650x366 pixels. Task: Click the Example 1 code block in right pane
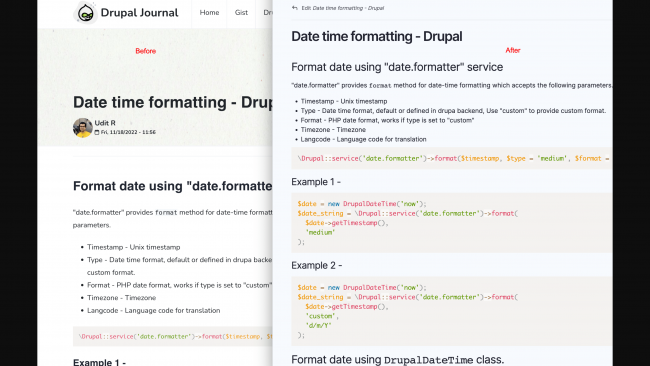[x=452, y=223]
